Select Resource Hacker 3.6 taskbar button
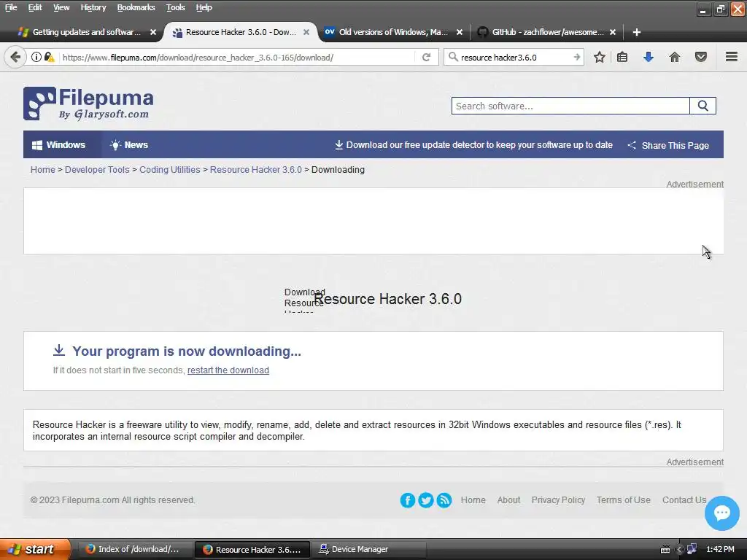 pos(252,550)
